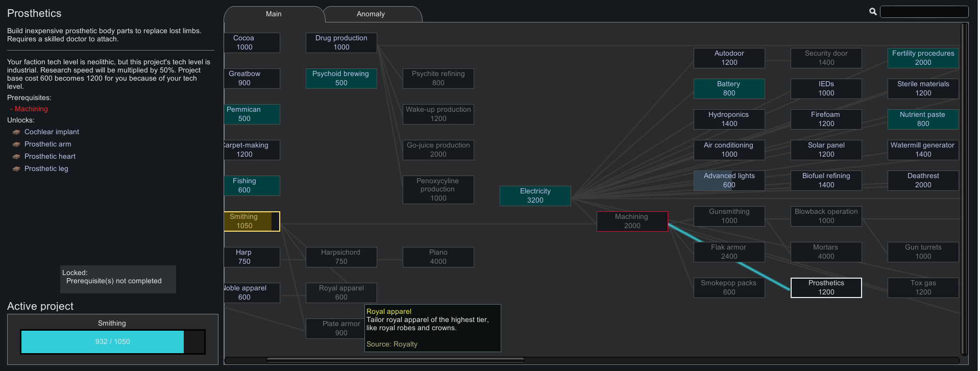Select the Piano research project
The image size is (980, 371).
click(438, 257)
